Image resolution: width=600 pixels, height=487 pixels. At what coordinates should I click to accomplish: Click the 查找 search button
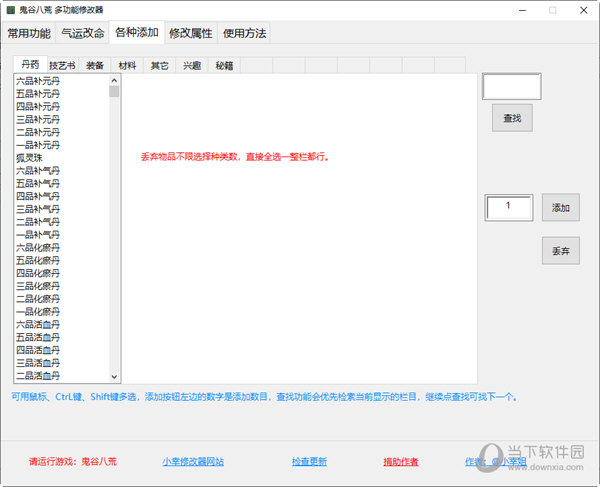point(512,118)
